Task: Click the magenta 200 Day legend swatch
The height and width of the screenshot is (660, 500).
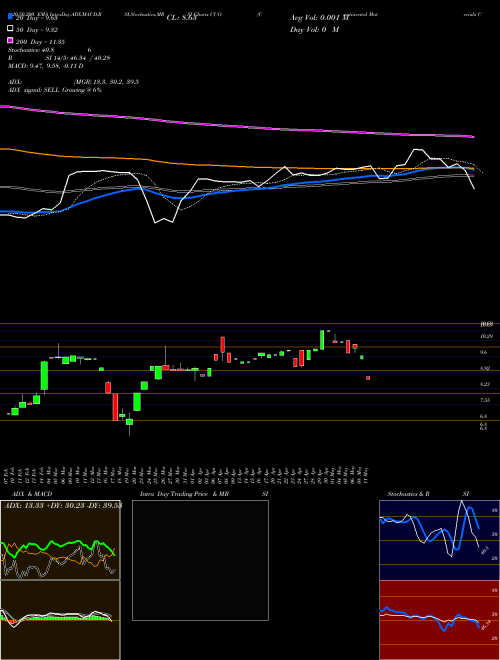Action: (x=10, y=41)
